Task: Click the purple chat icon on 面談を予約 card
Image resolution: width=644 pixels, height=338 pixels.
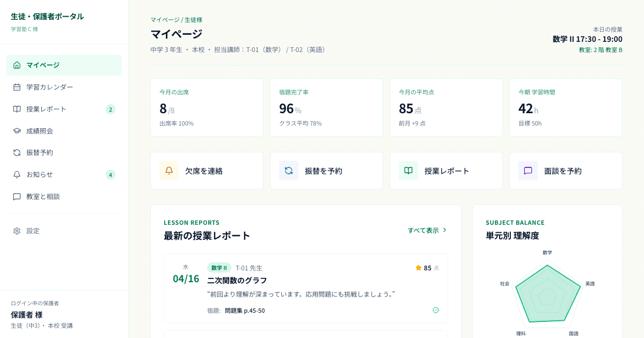Action: tap(528, 170)
